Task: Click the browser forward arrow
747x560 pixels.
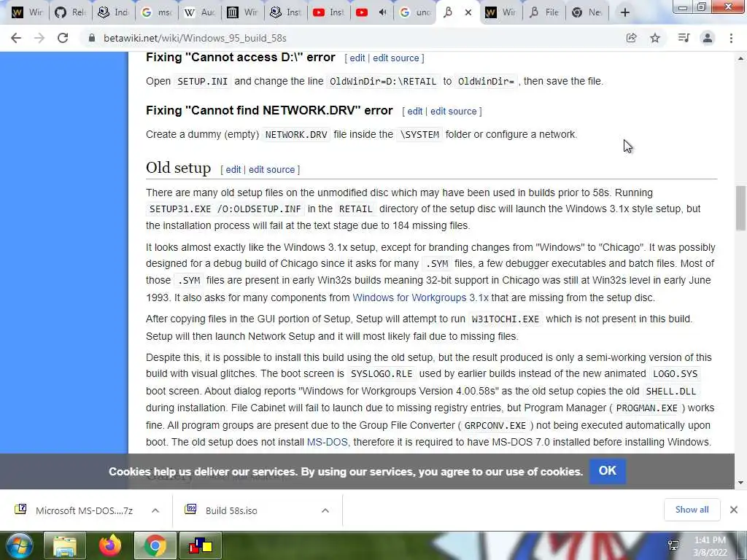Action: coord(39,38)
